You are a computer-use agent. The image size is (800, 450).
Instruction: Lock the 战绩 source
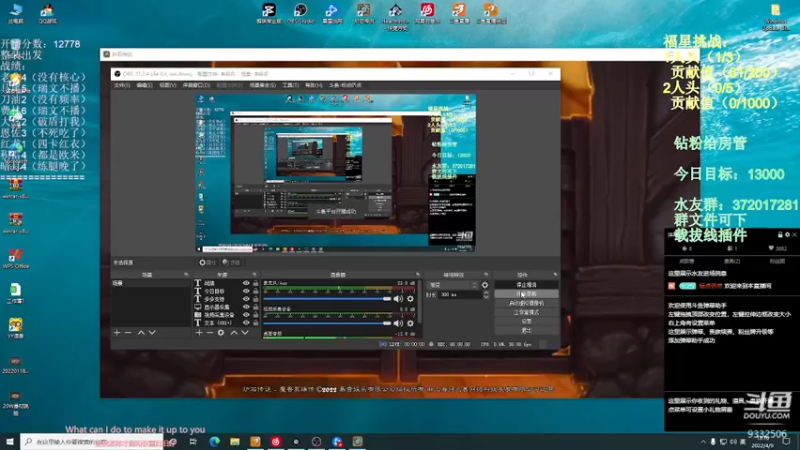(x=256, y=283)
